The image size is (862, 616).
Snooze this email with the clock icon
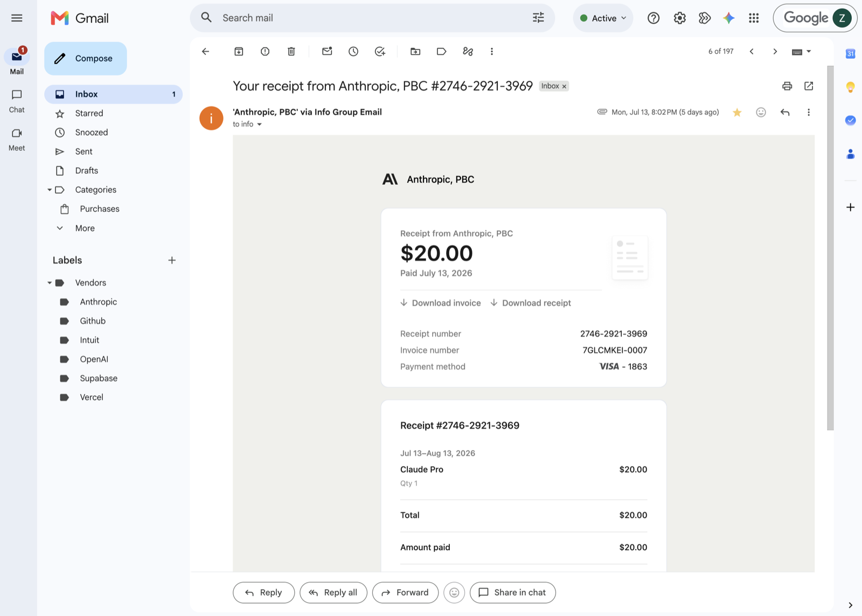tap(353, 51)
